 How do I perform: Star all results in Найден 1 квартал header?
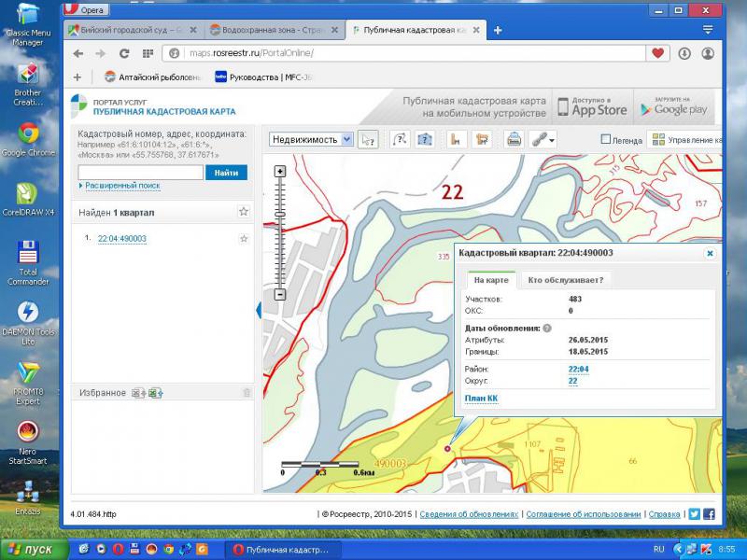pyautogui.click(x=244, y=212)
